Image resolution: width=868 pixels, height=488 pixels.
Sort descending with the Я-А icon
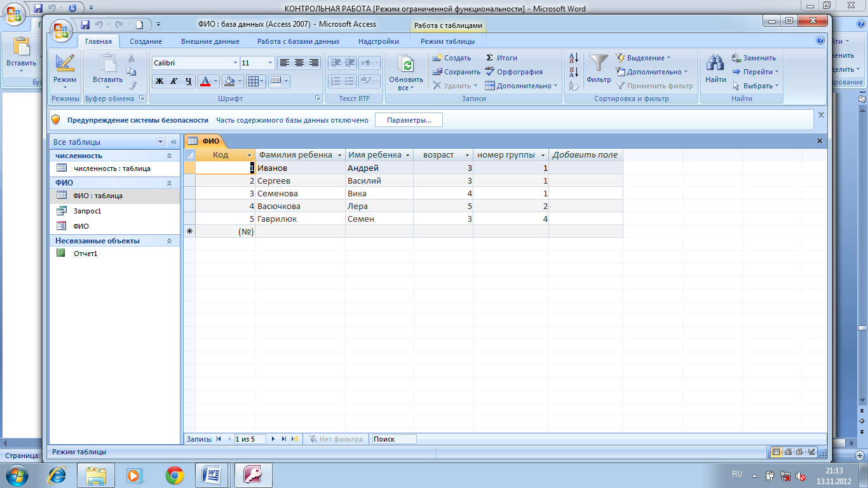(x=574, y=72)
